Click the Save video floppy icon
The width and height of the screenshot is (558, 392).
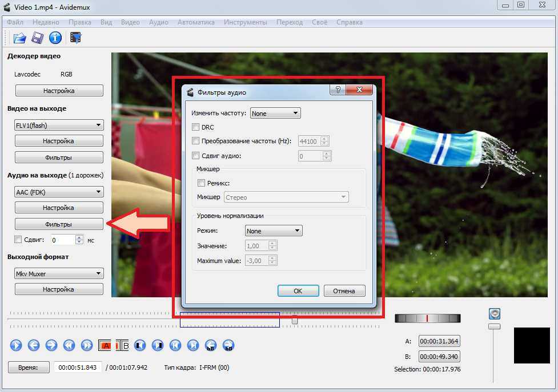tap(38, 38)
